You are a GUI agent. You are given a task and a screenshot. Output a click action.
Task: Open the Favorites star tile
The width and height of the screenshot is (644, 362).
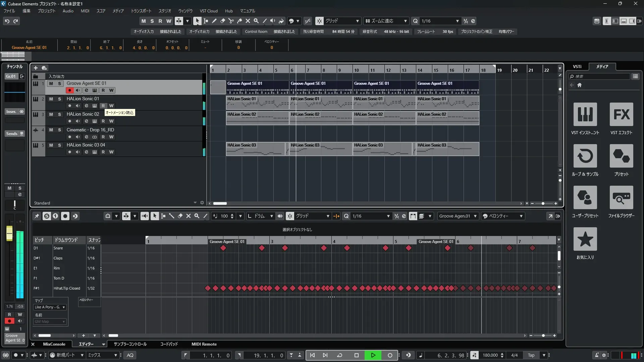point(585,239)
